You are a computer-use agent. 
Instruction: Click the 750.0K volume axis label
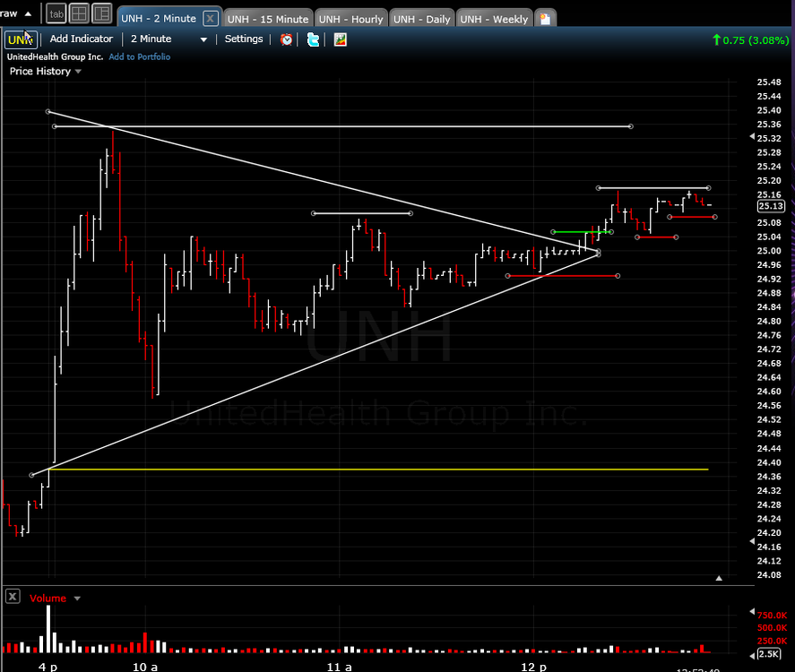[x=772, y=616]
